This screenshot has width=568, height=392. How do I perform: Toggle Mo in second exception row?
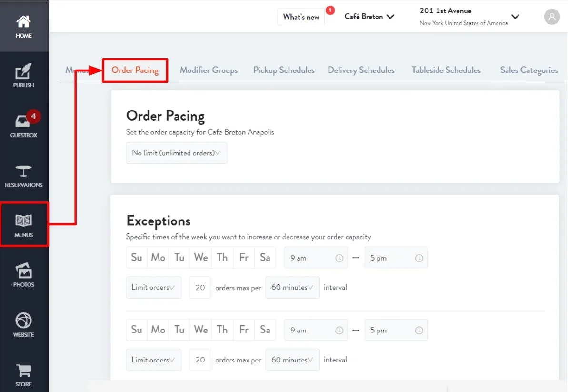[158, 330]
